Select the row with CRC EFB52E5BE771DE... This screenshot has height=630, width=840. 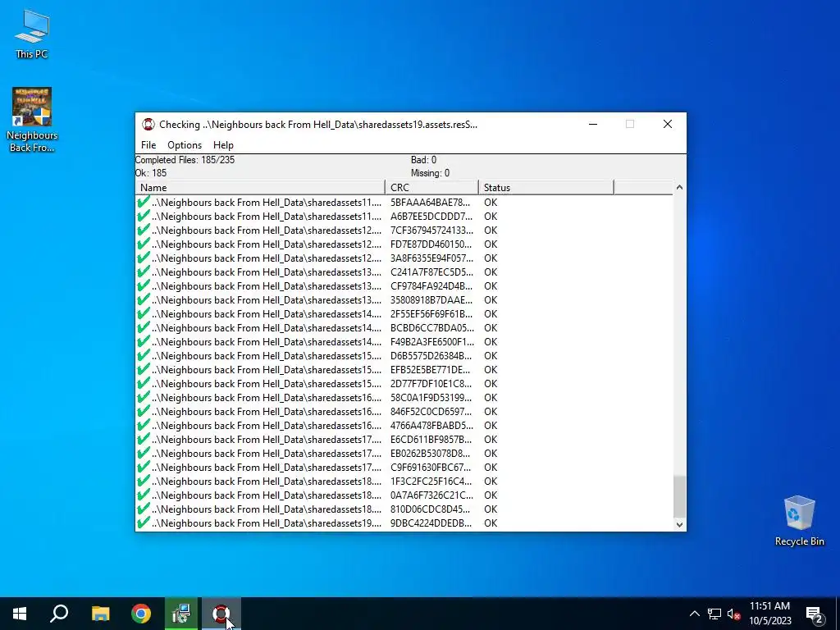(404, 370)
